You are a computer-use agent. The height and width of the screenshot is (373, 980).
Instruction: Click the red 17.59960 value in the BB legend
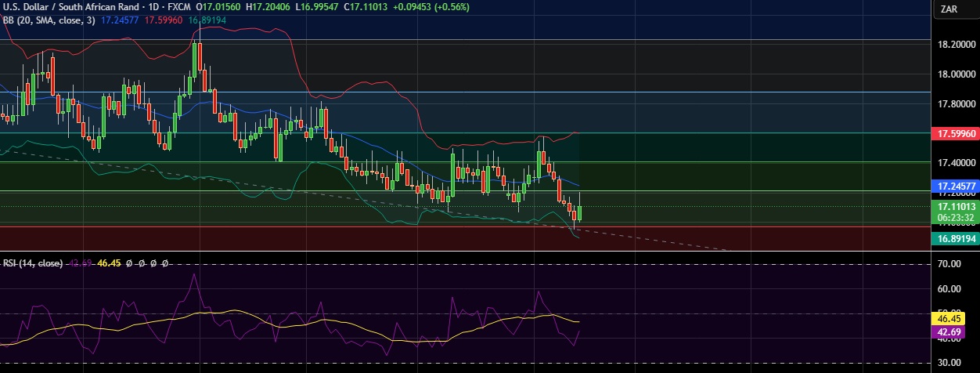163,20
